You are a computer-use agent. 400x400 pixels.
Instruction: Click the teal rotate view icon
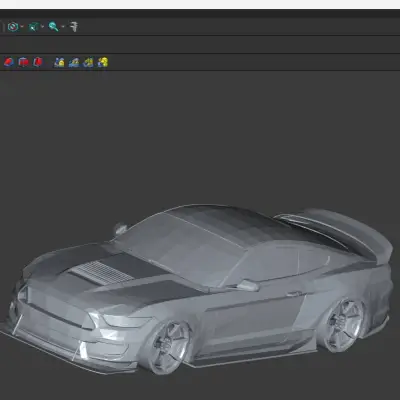pos(13,27)
